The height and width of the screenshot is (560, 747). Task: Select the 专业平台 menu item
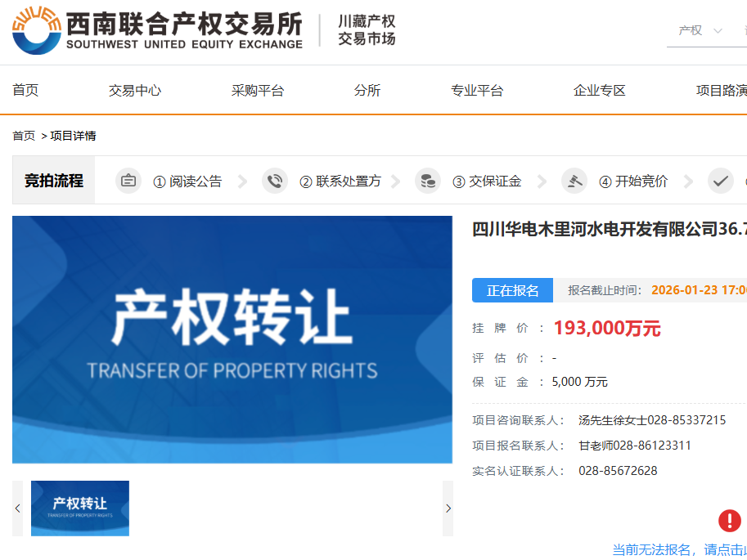(x=477, y=91)
